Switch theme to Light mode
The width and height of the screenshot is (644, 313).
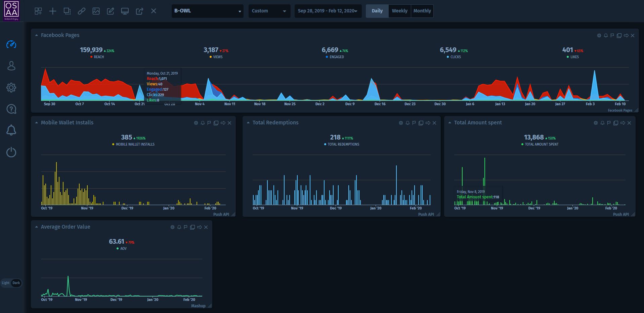tap(5, 283)
